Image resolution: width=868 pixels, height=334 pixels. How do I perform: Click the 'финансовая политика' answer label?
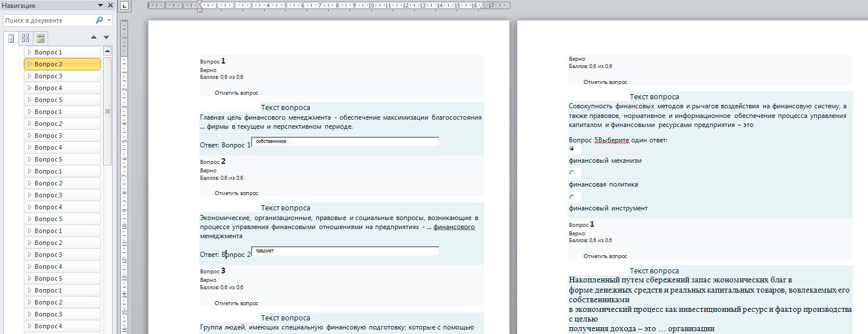click(x=603, y=184)
